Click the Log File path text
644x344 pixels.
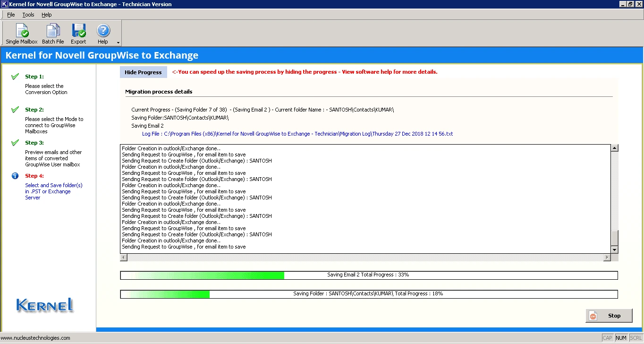[x=297, y=134]
